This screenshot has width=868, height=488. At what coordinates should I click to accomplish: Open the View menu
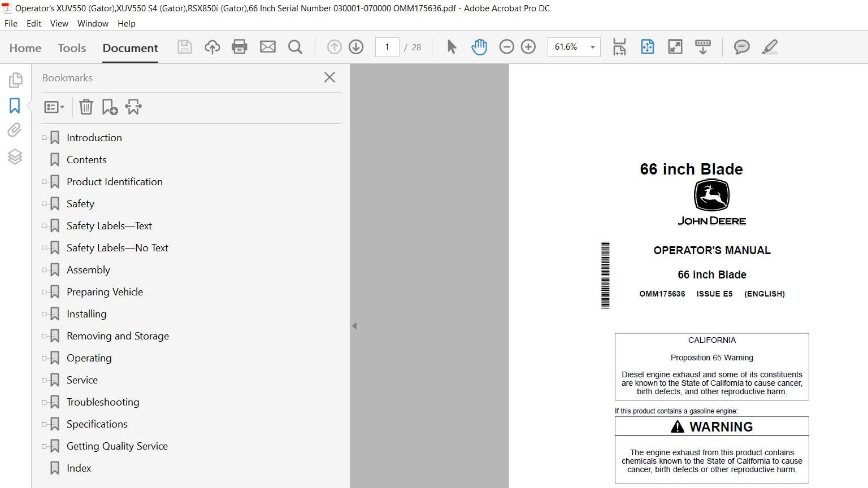59,24
